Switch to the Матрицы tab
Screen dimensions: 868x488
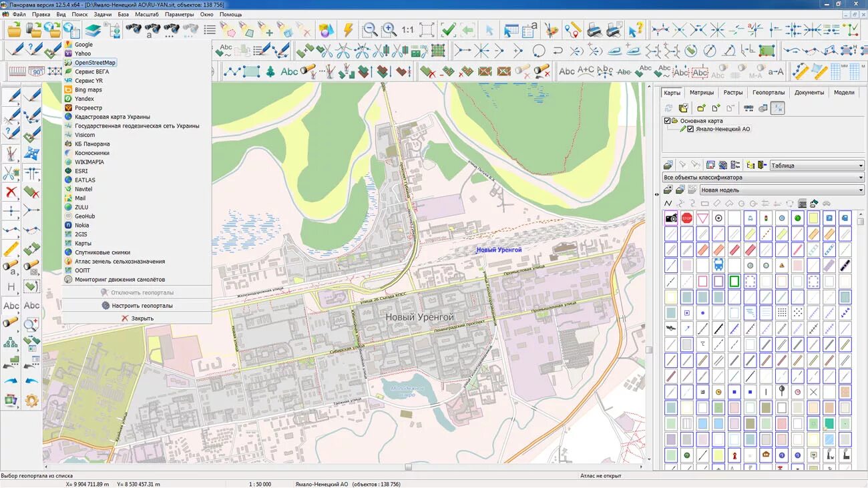pos(702,93)
